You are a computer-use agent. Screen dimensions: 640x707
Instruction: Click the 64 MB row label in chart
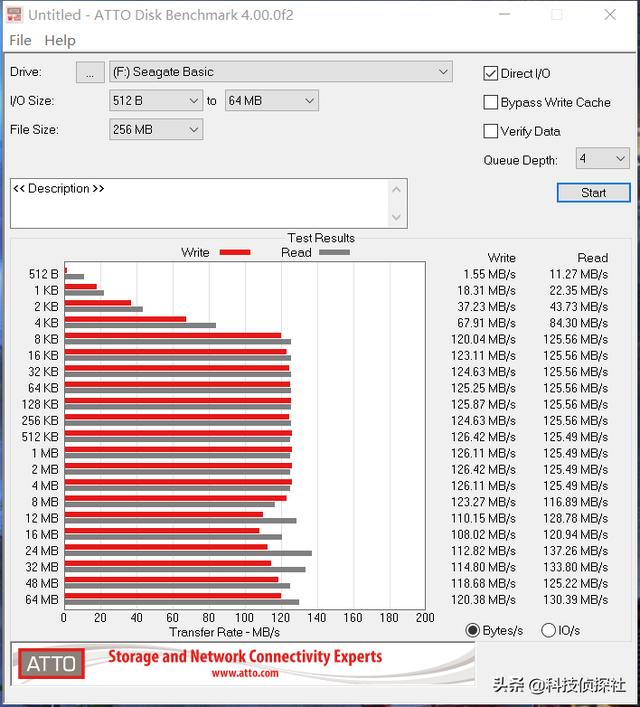[41, 599]
